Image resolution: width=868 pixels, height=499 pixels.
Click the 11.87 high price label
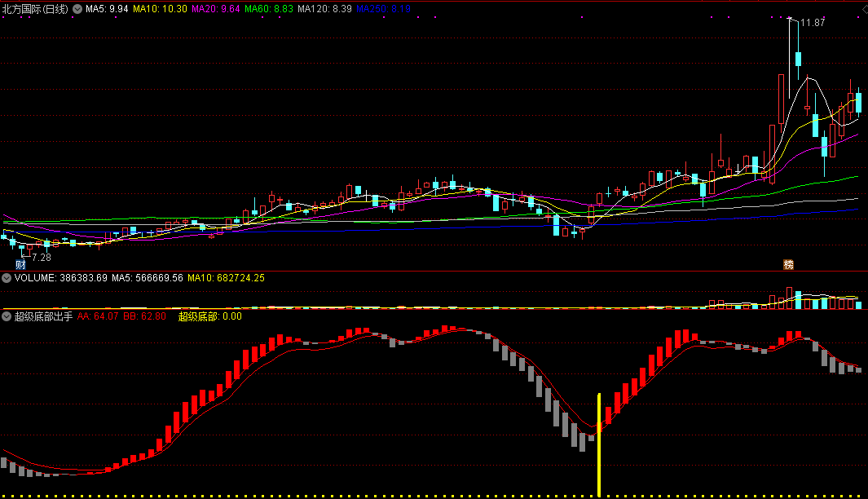[x=813, y=23]
